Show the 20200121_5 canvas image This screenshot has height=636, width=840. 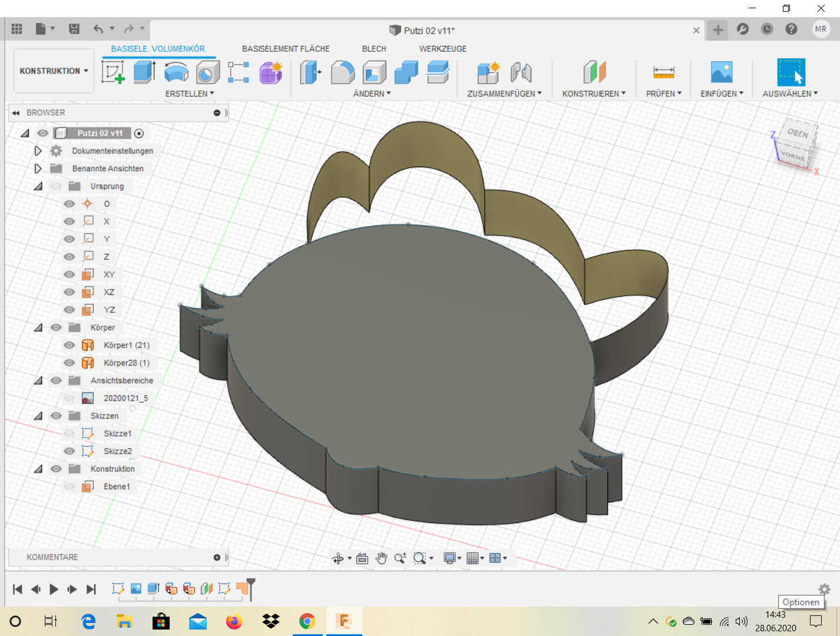pos(70,398)
